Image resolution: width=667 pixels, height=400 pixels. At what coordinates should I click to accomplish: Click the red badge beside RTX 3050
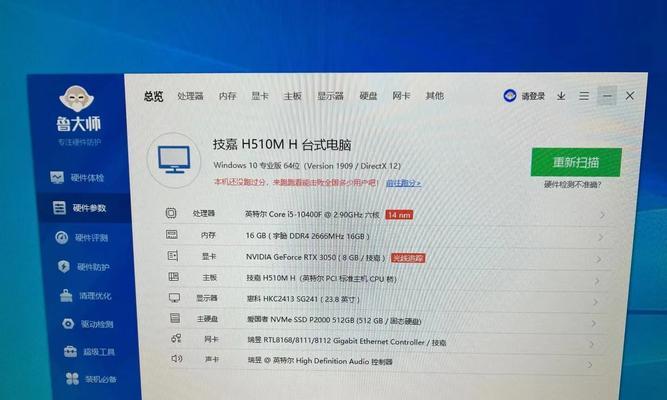coord(408,258)
